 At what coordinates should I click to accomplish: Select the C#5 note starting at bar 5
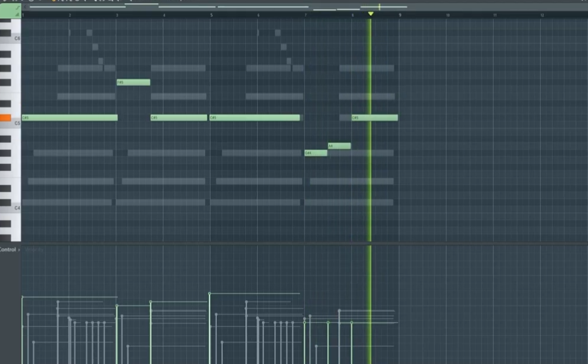click(x=255, y=118)
